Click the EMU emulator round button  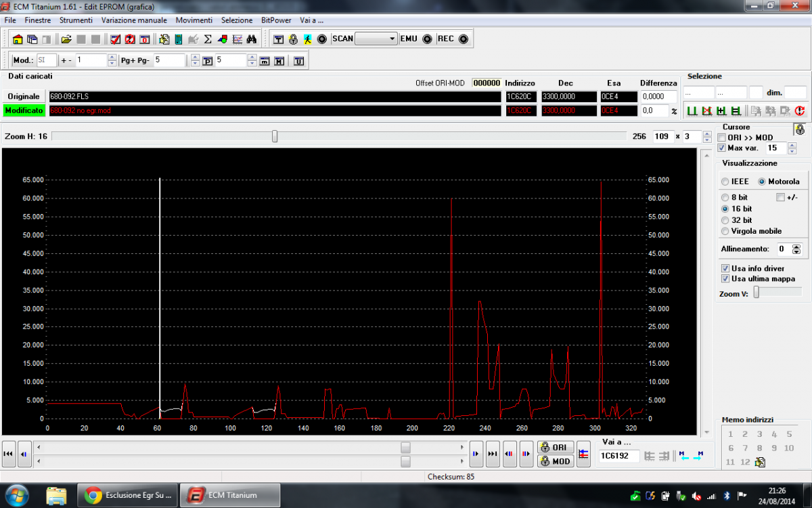click(427, 39)
